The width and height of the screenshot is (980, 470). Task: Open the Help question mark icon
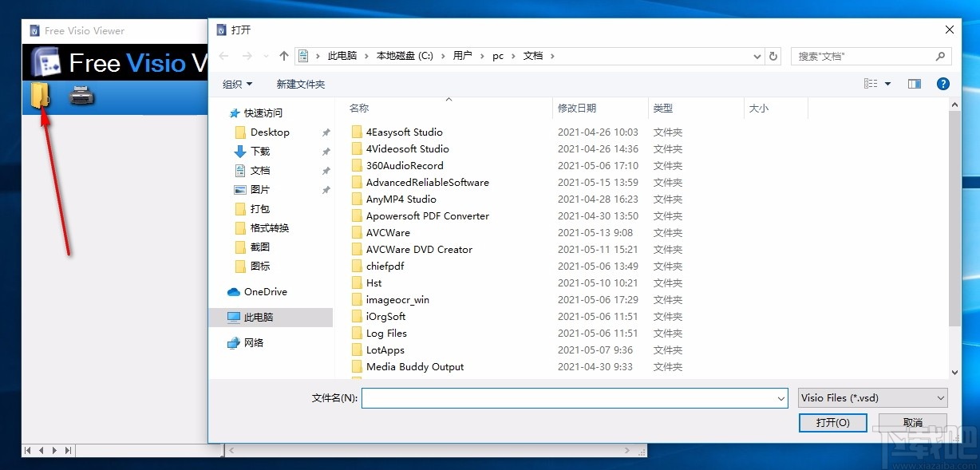[x=942, y=83]
